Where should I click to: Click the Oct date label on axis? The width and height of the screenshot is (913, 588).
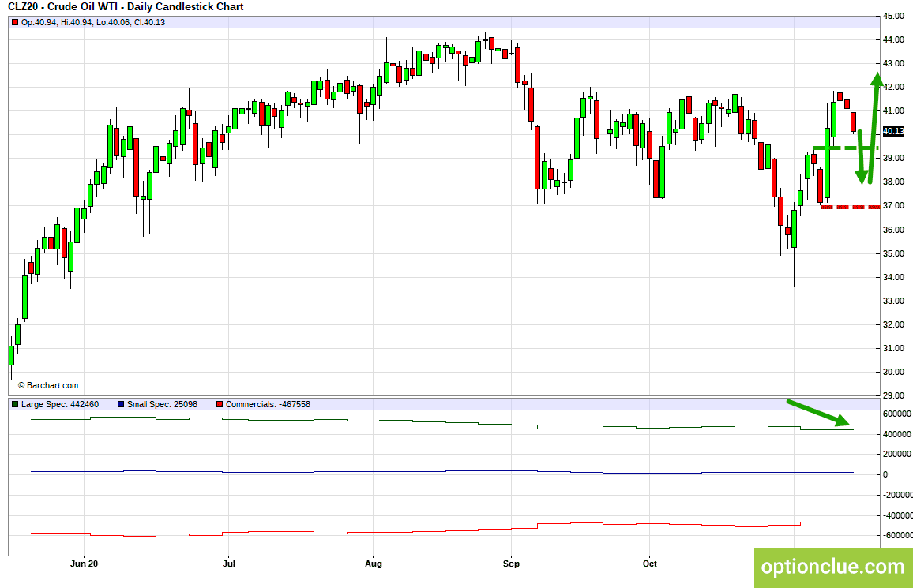coord(650,564)
